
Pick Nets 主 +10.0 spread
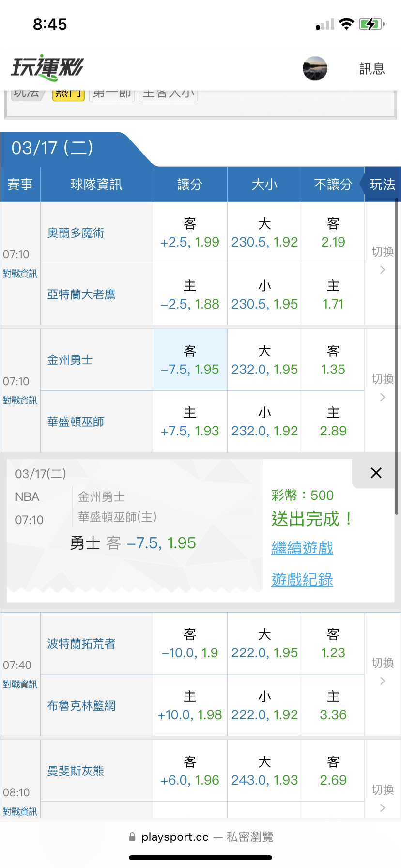(190, 706)
